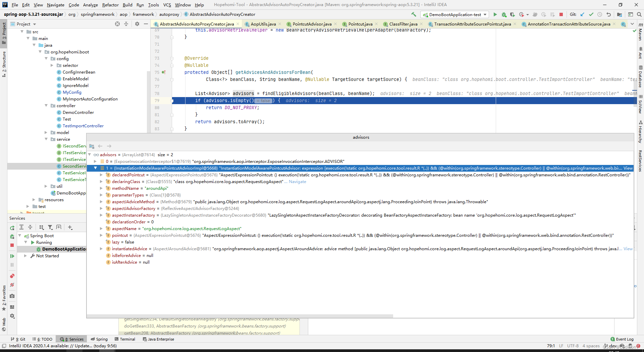This screenshot has height=352, width=644.
Task: Click Run with Coverage shield icon
Action: (513, 14)
